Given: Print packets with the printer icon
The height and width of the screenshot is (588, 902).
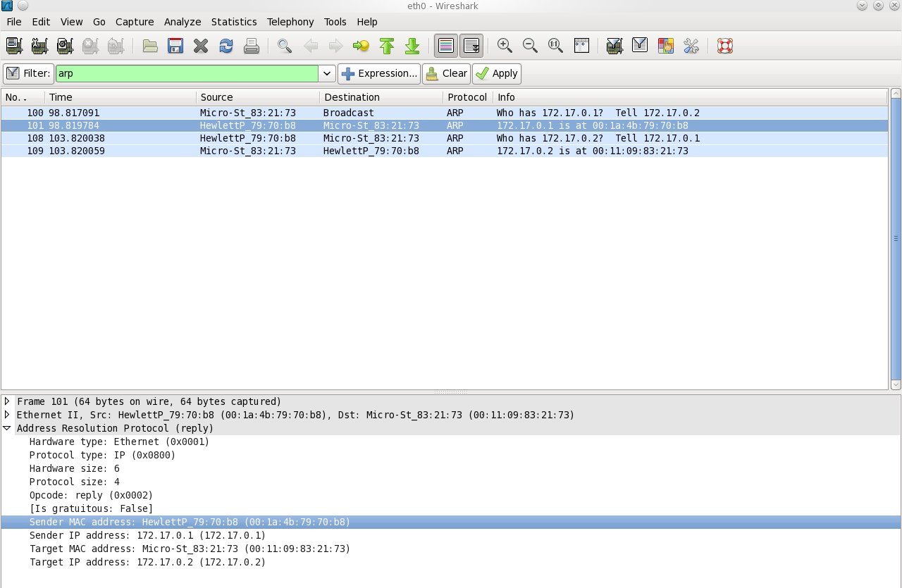Looking at the screenshot, I should [252, 46].
